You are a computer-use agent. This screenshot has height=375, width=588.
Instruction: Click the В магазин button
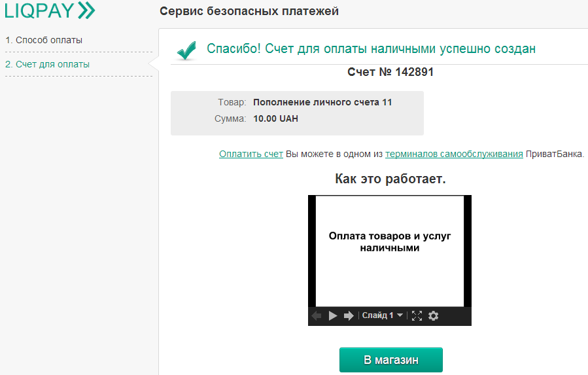pyautogui.click(x=391, y=360)
